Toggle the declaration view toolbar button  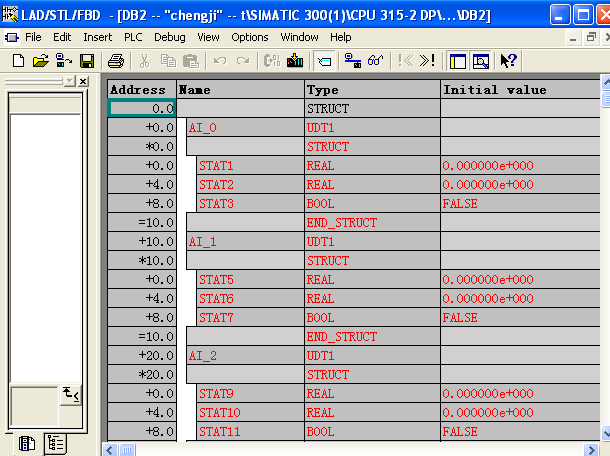[324, 61]
